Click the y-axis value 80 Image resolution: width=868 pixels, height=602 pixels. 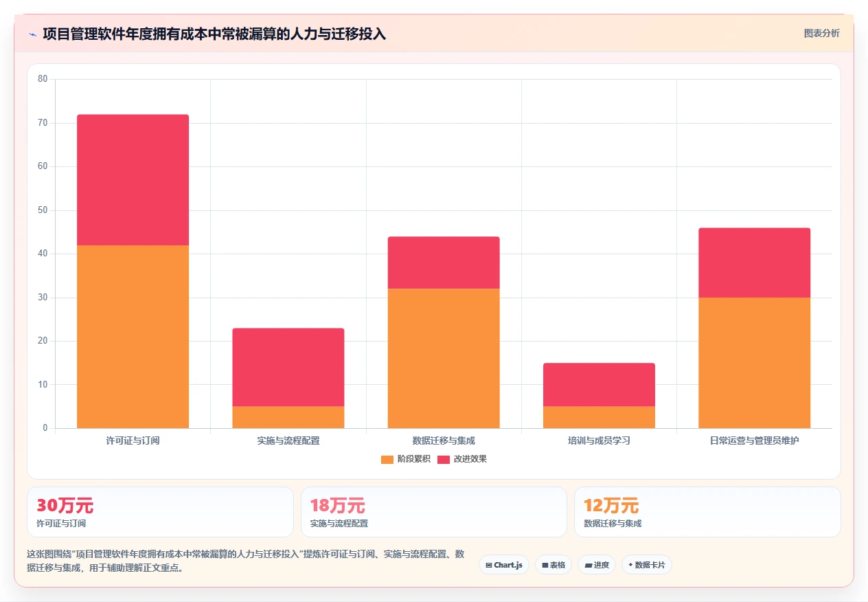tap(43, 79)
